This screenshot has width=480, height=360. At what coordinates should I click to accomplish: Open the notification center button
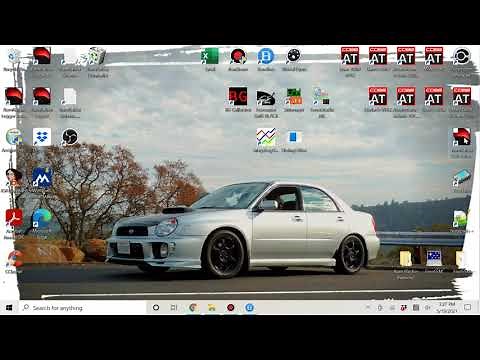(x=468, y=307)
